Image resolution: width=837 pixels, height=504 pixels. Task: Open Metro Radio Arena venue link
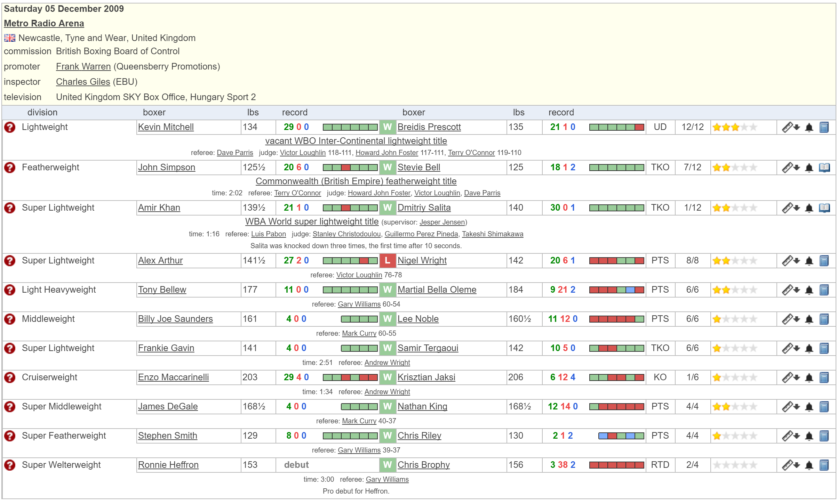coord(44,23)
